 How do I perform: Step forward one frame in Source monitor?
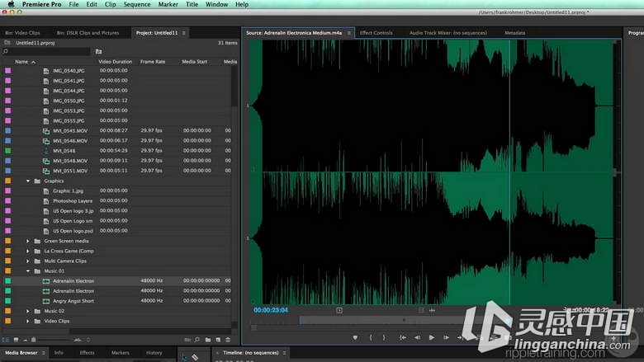[x=446, y=337]
